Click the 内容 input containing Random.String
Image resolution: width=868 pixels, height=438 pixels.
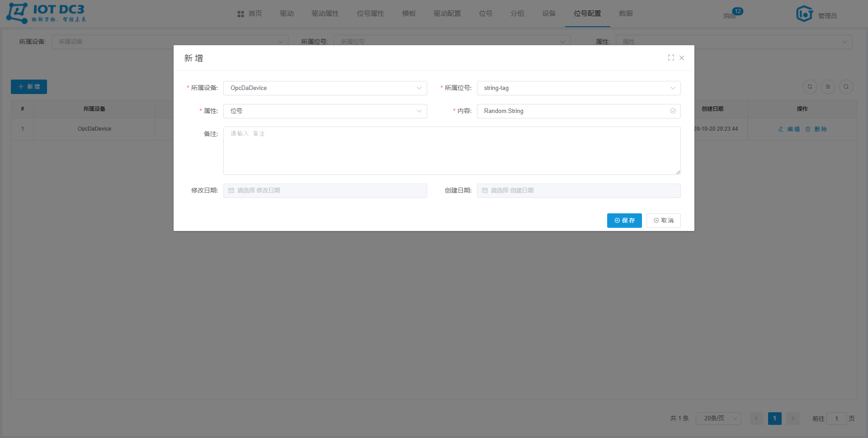pyautogui.click(x=572, y=111)
